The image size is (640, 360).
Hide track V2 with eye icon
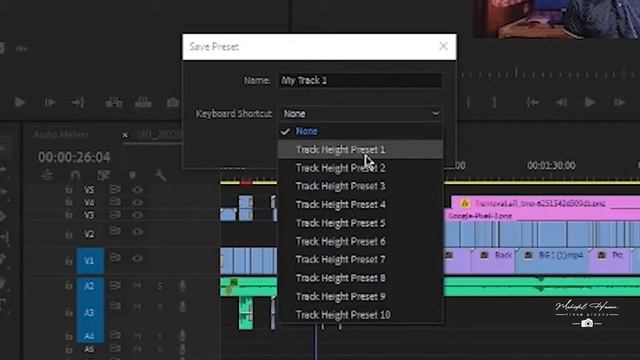(x=138, y=232)
